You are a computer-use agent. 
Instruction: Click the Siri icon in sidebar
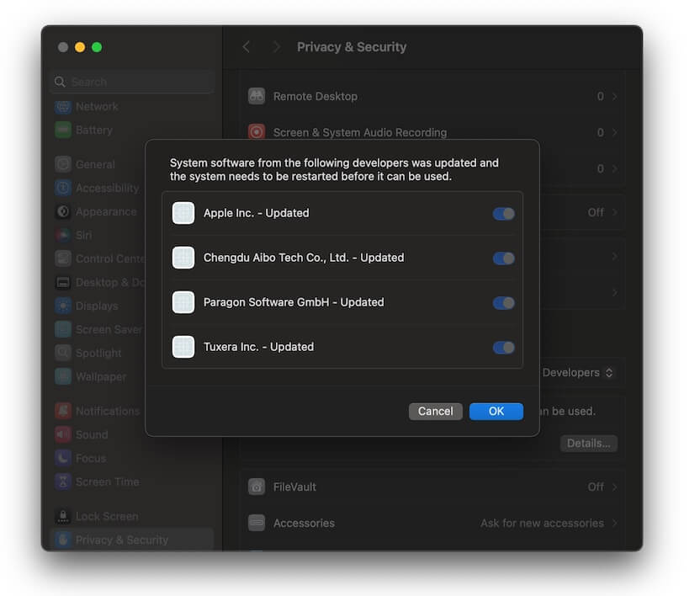[63, 236]
